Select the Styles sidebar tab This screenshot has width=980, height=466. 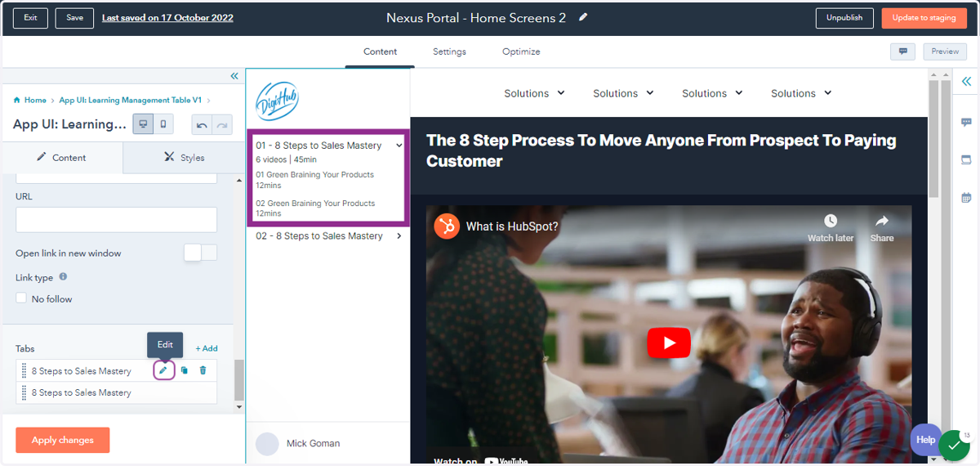click(185, 158)
